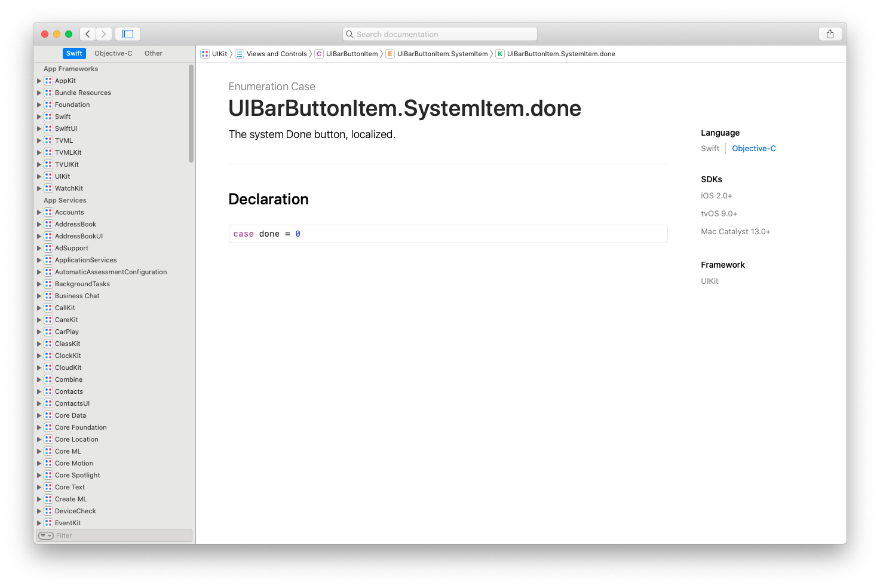Expand the UIKit disclosure triangle in sidebar
880x588 pixels.
pos(39,176)
